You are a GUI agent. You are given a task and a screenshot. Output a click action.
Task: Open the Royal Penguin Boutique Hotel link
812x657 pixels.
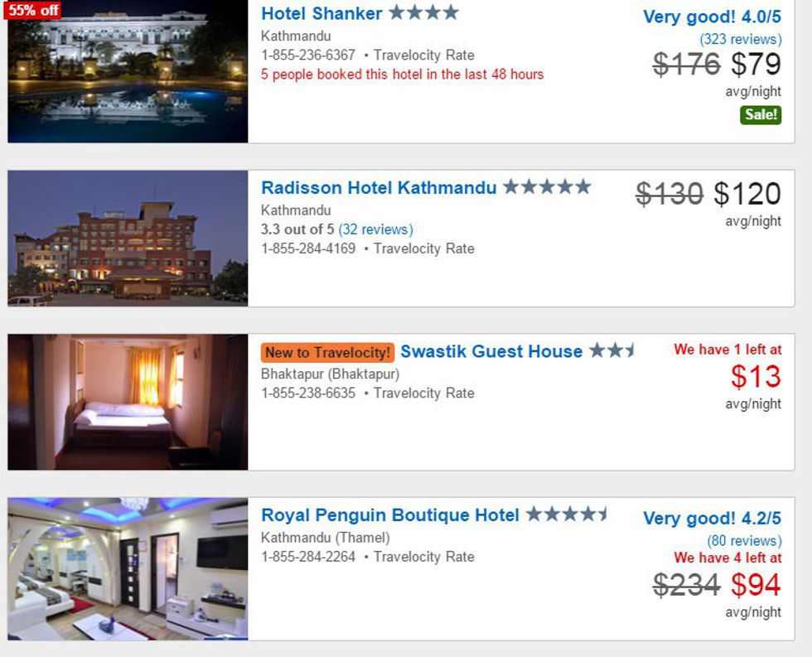point(390,515)
